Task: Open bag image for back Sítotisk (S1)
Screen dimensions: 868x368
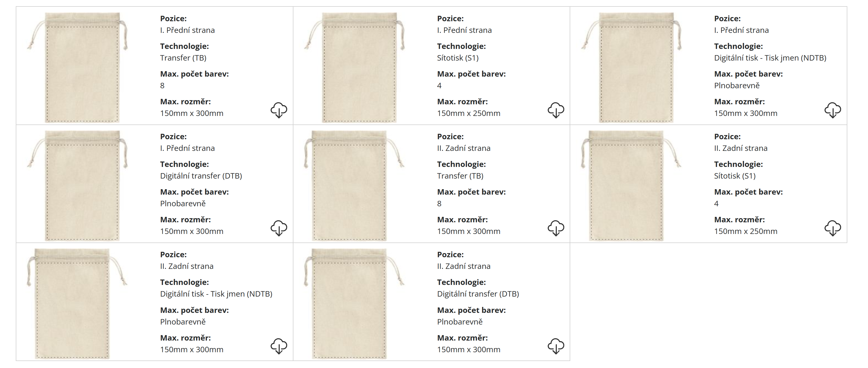Action: pos(627,185)
